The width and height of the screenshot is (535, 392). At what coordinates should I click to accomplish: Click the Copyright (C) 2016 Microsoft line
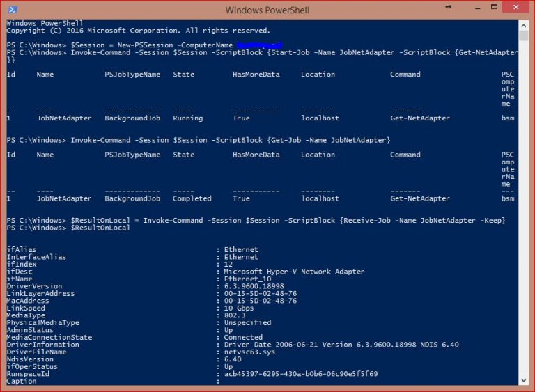coord(138,31)
